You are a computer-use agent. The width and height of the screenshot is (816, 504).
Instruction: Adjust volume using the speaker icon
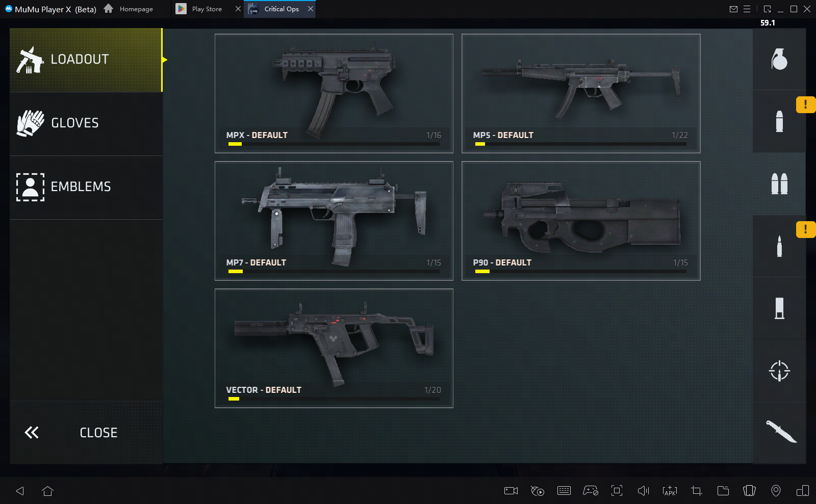coord(644,491)
